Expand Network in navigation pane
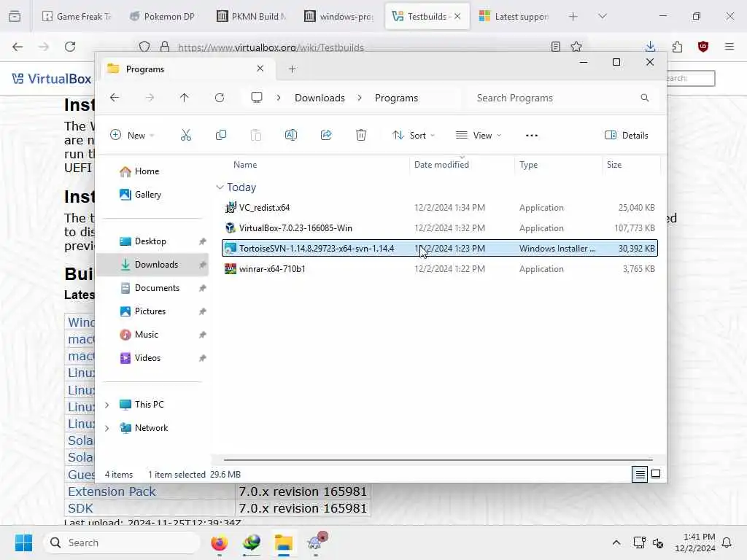 coord(107,428)
